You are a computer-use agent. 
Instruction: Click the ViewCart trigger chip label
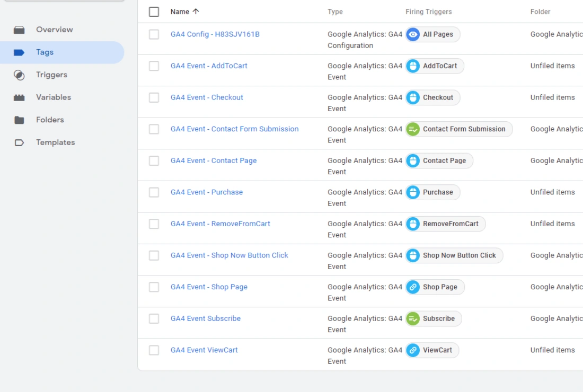(x=438, y=350)
